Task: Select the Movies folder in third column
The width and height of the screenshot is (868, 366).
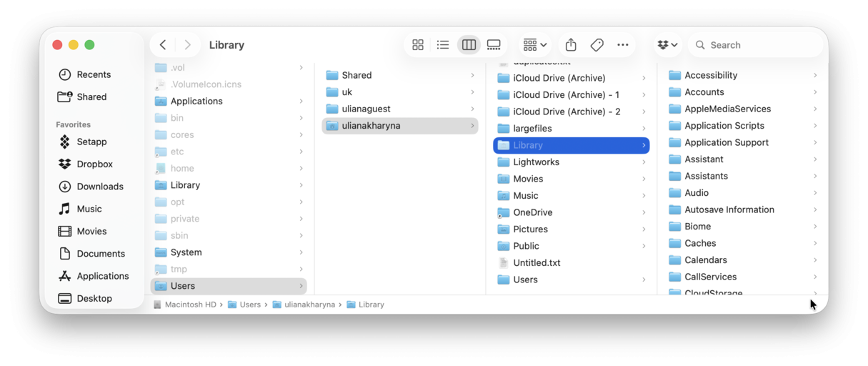Action: 572,179
